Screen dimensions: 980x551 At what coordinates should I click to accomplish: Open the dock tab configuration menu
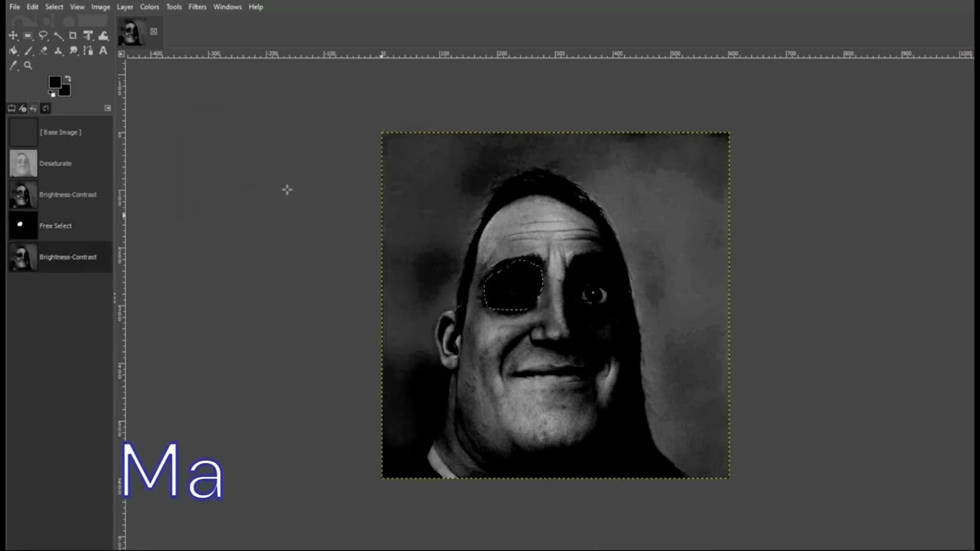coord(108,108)
